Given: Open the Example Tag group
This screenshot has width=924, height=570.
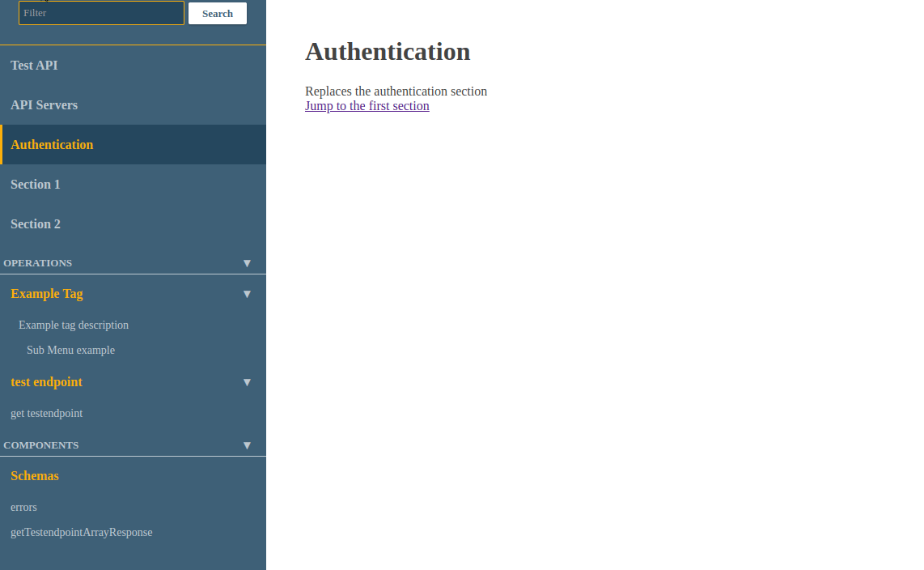Looking at the screenshot, I should 46,293.
